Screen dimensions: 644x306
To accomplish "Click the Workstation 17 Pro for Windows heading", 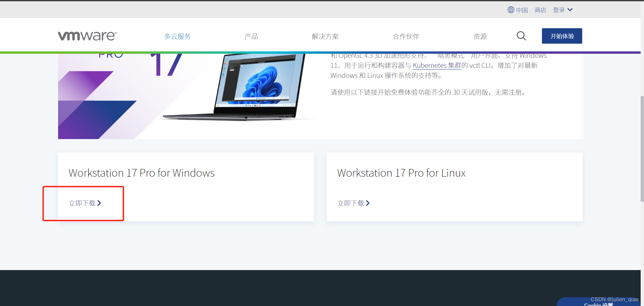I will (x=142, y=173).
